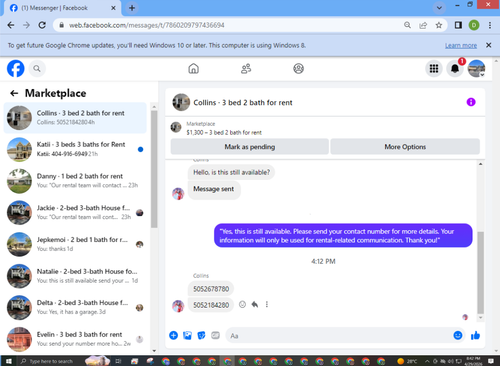
Task: Open notifications bell icon
Action: pos(455,69)
